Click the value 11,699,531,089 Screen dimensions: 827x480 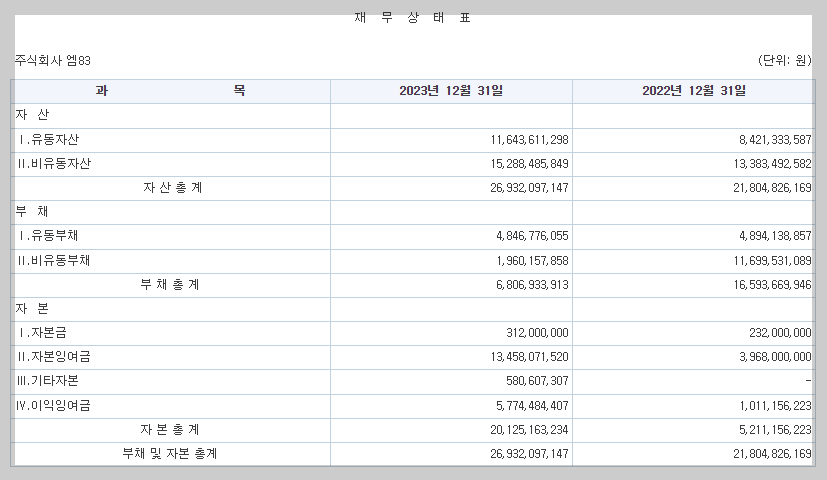point(773,261)
